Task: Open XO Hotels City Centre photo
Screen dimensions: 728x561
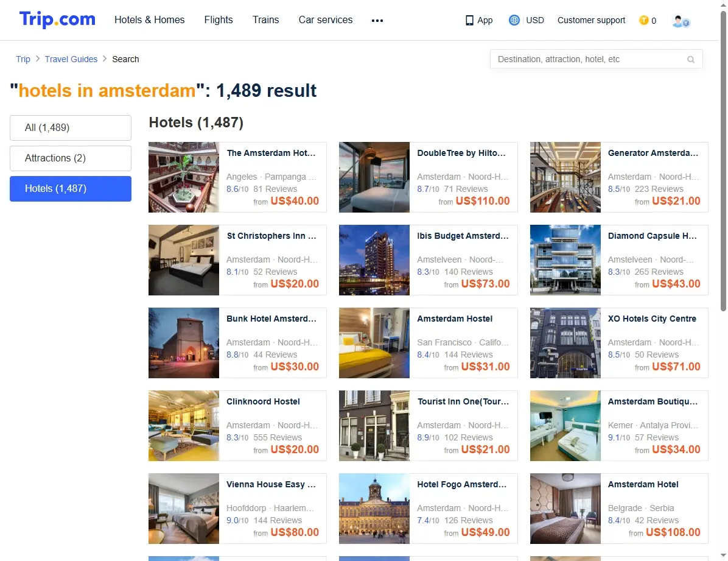Action: click(565, 342)
